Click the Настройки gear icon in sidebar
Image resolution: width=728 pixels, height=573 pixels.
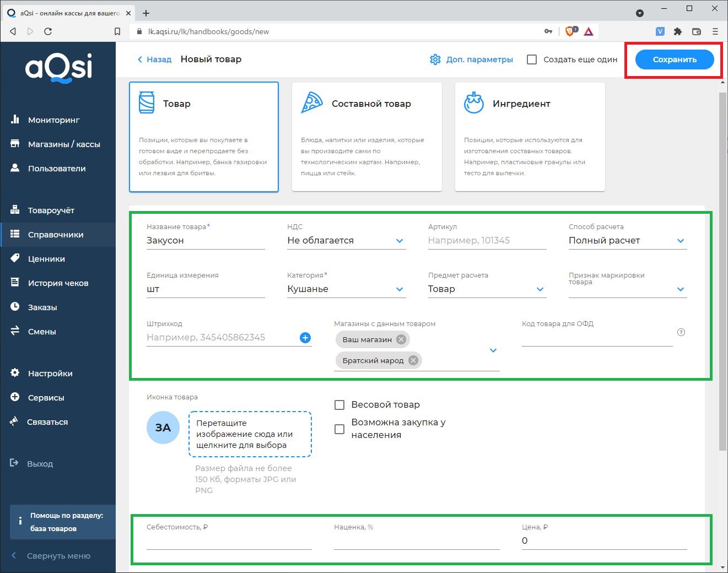pos(15,373)
